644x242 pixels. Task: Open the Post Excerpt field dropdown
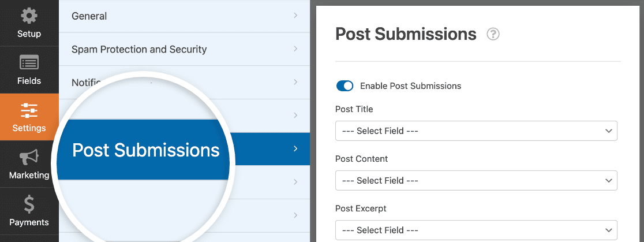[x=476, y=230]
